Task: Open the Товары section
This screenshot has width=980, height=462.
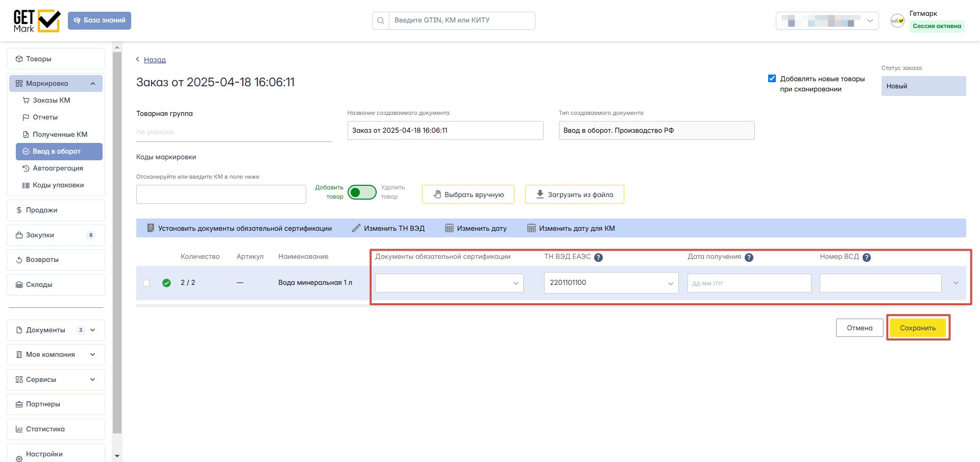Action: (56, 59)
